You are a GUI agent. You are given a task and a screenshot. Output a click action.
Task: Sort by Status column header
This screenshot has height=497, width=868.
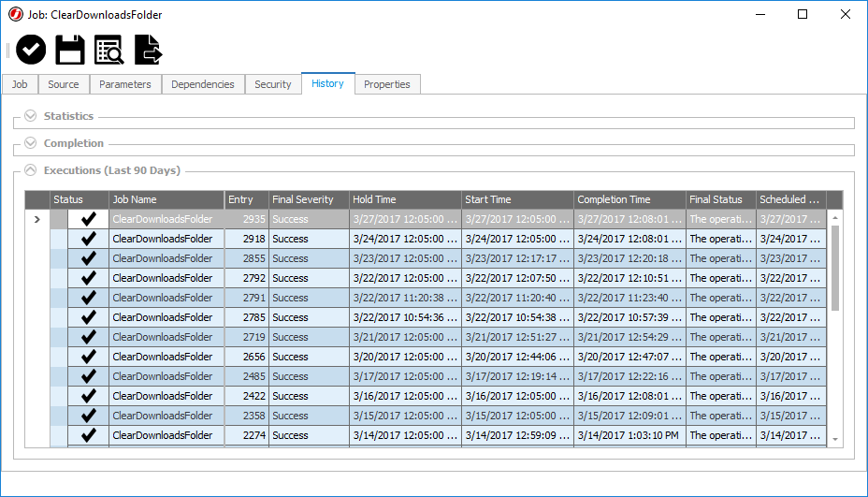coord(80,199)
